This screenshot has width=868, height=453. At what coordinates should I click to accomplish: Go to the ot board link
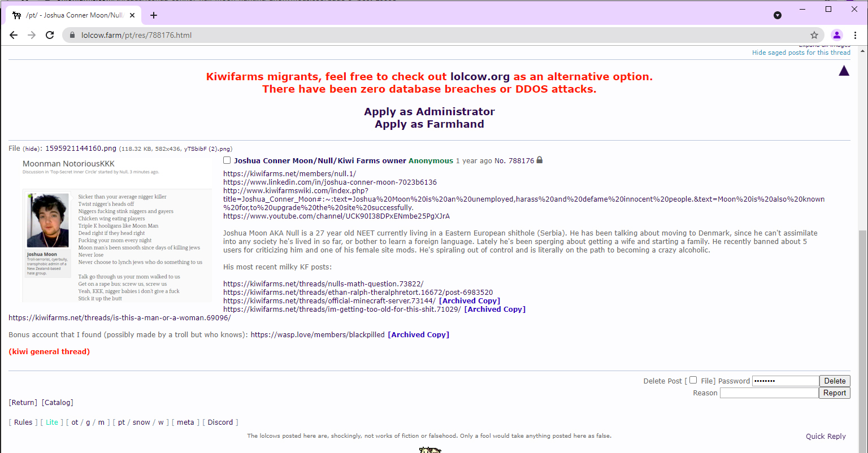click(x=75, y=422)
